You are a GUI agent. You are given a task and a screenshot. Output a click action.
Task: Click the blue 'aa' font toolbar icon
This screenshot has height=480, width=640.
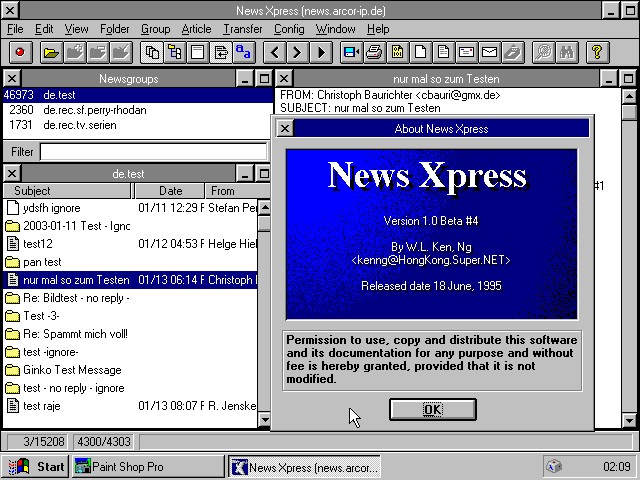pos(244,52)
